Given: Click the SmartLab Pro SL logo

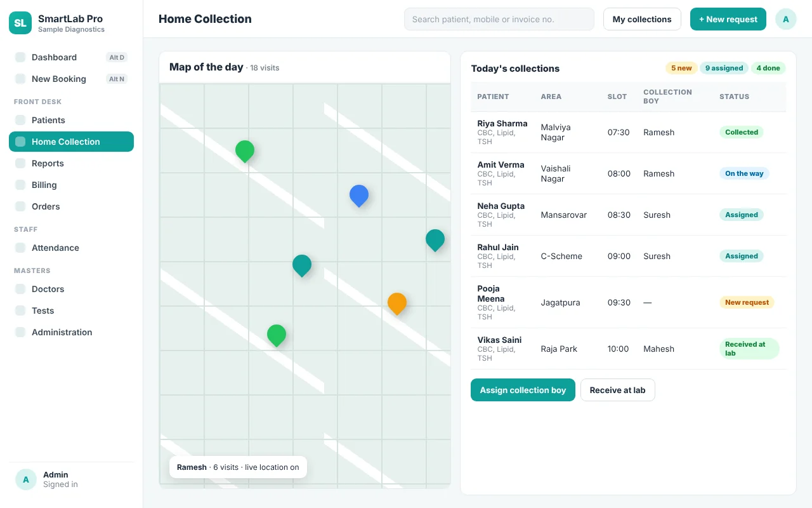Looking at the screenshot, I should (20, 23).
